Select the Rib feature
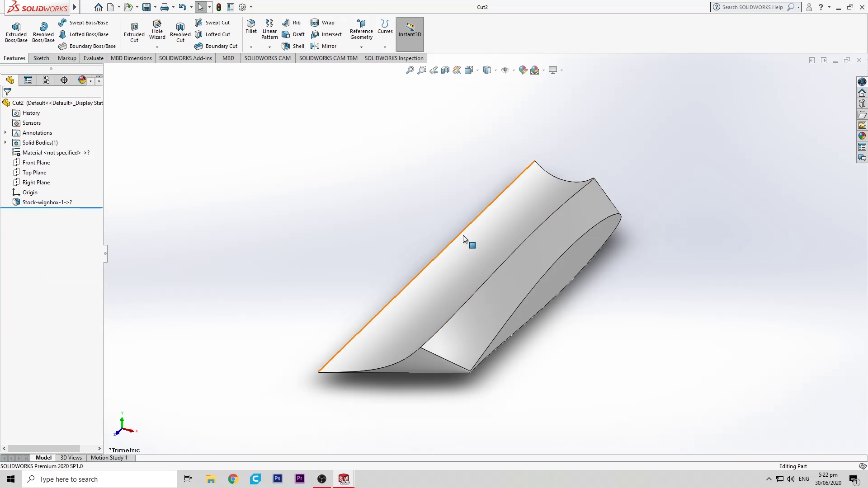 291,23
